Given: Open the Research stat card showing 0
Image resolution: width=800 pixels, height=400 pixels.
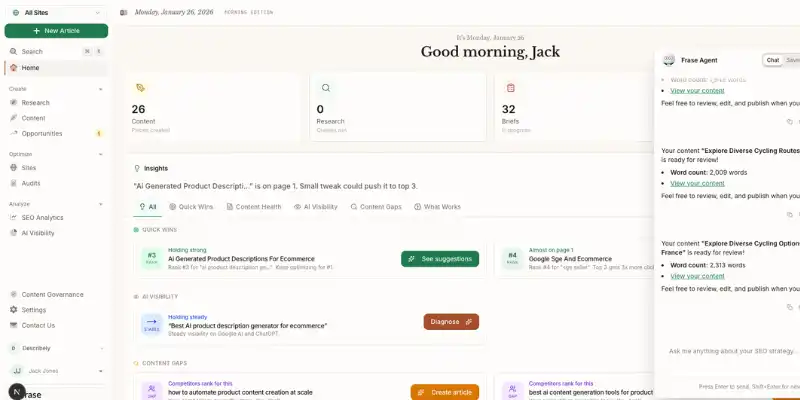Looking at the screenshot, I should [398, 107].
